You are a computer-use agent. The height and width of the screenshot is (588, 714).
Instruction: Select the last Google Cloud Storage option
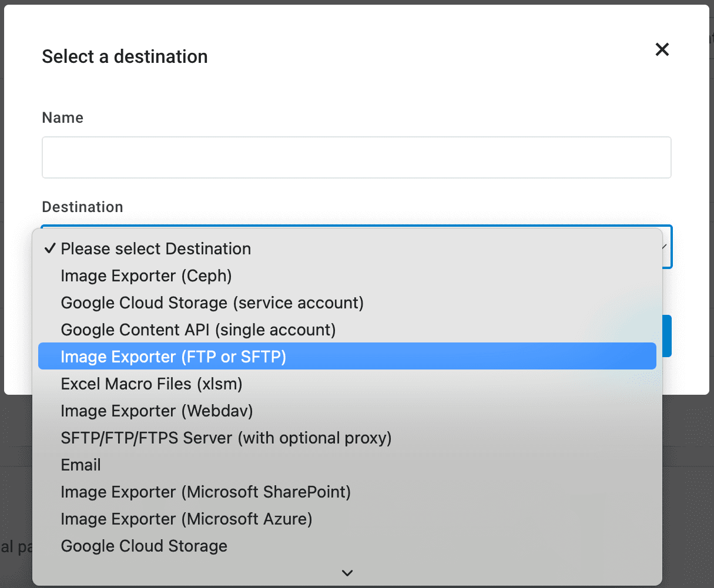pyautogui.click(x=144, y=546)
